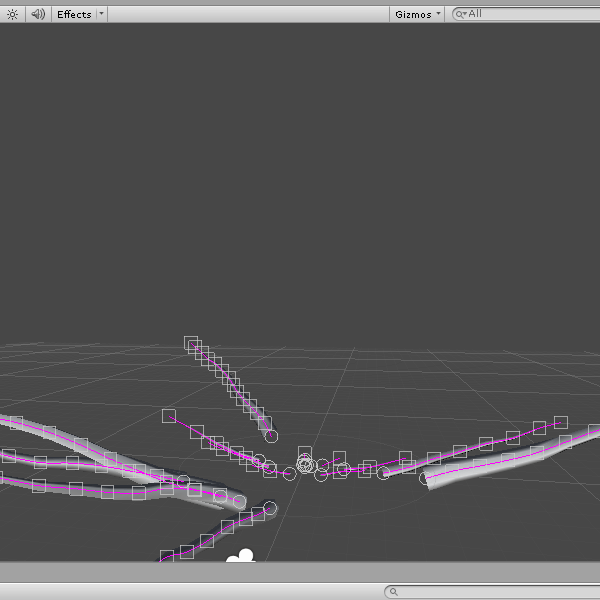Open the Gizmos dropdown menu
This screenshot has height=600, width=600.
[417, 14]
